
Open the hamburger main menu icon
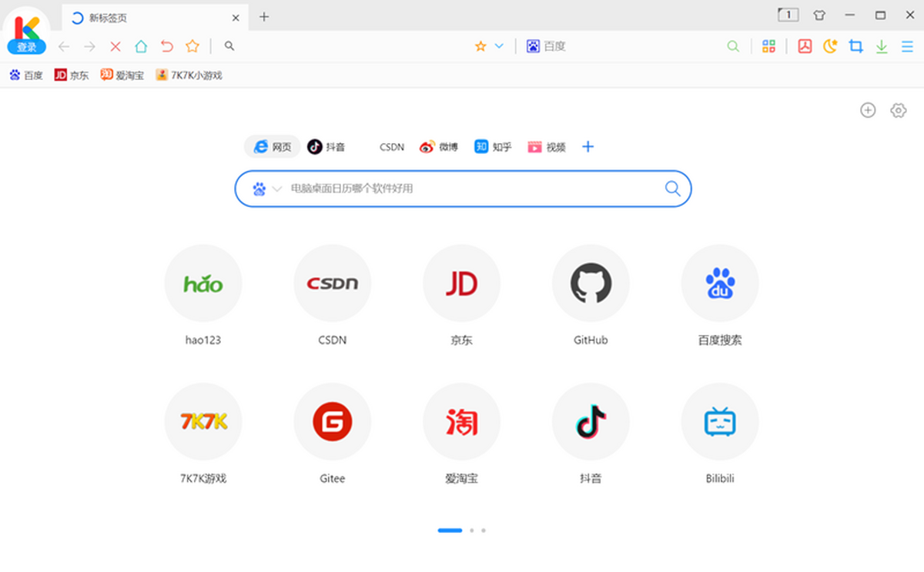(x=907, y=46)
